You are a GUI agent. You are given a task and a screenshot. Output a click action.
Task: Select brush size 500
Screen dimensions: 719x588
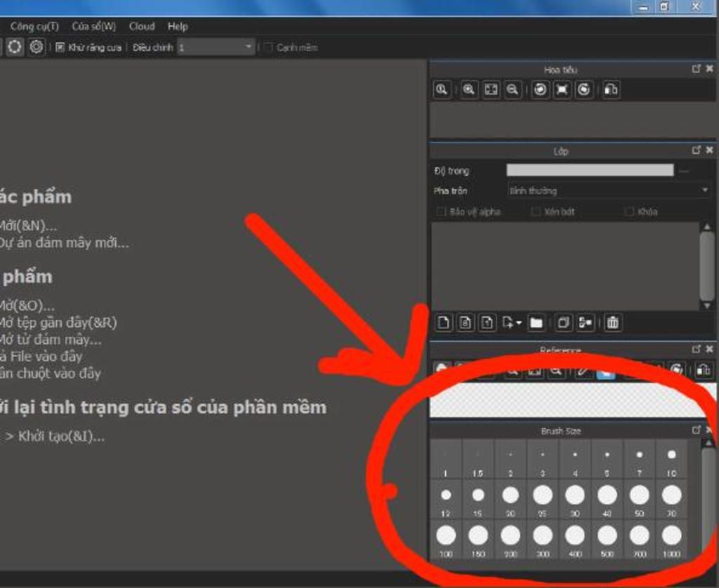[607, 540]
